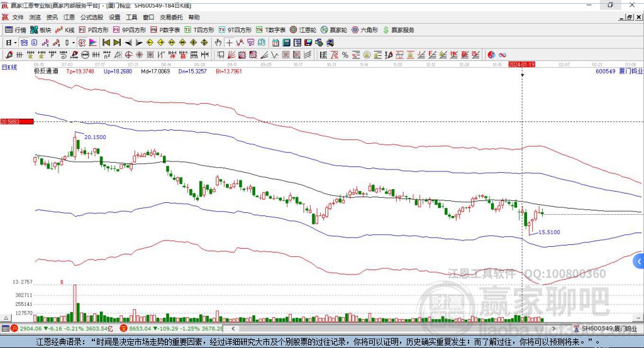The height and width of the screenshot is (348, 644).
Task: Step chart left with black left arrow
Action: (x=128, y=42)
